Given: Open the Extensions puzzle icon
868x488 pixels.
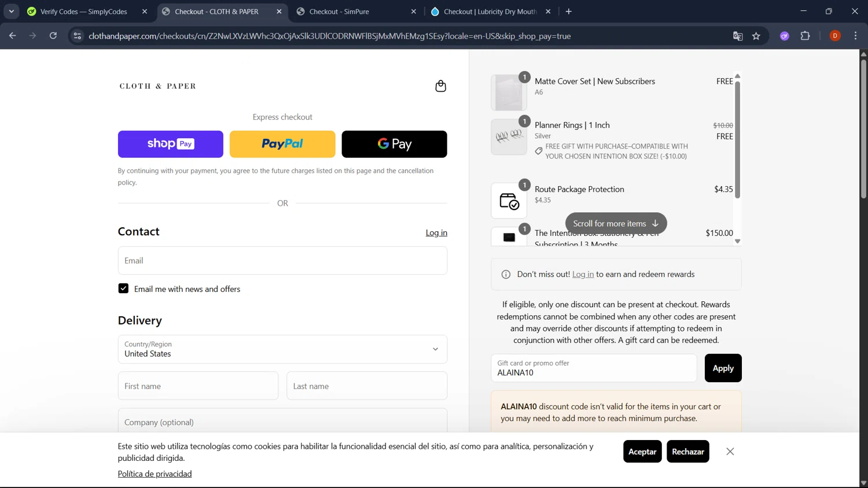Looking at the screenshot, I should (805, 36).
